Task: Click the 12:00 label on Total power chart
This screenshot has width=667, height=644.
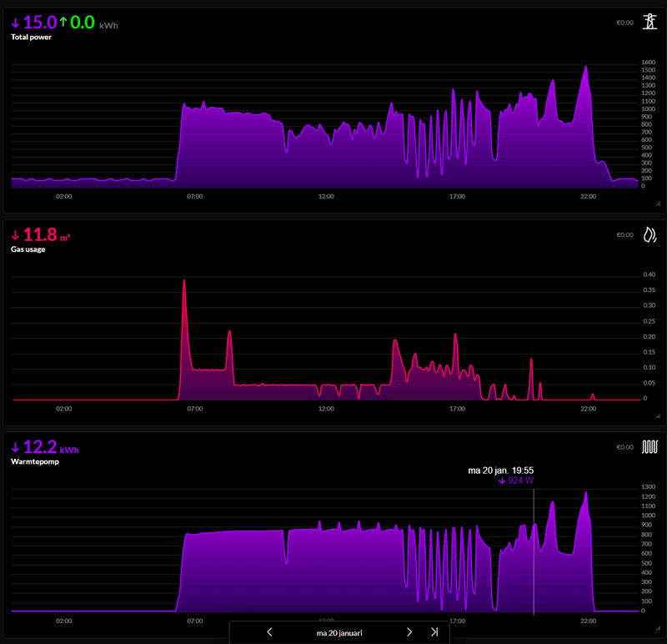Action: coord(326,196)
